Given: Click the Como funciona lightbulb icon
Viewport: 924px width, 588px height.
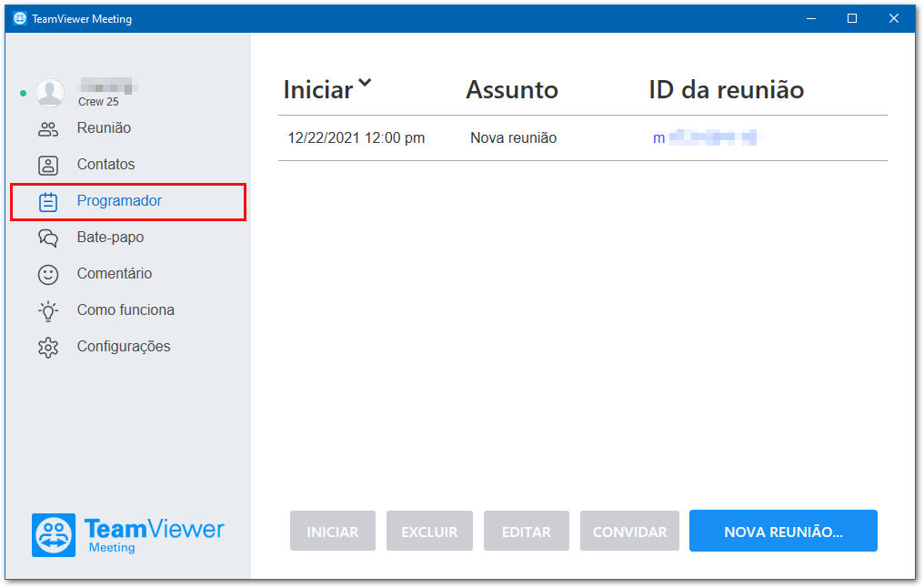Looking at the screenshot, I should click(x=47, y=310).
